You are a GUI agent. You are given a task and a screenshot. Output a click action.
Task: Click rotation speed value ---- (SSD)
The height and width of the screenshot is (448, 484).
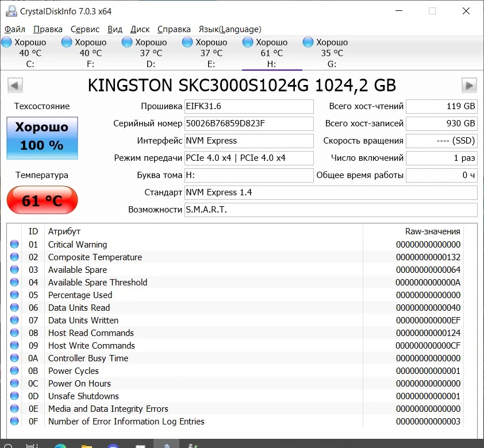pos(441,141)
